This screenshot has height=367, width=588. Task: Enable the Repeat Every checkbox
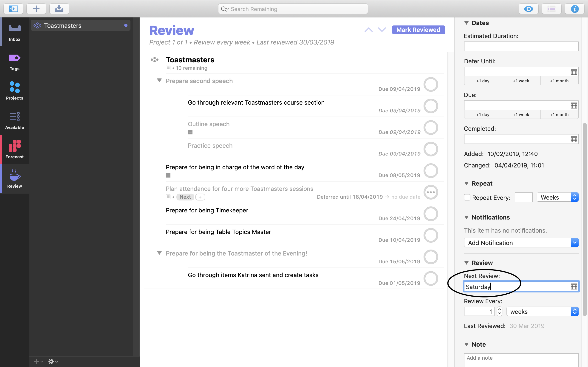click(466, 197)
